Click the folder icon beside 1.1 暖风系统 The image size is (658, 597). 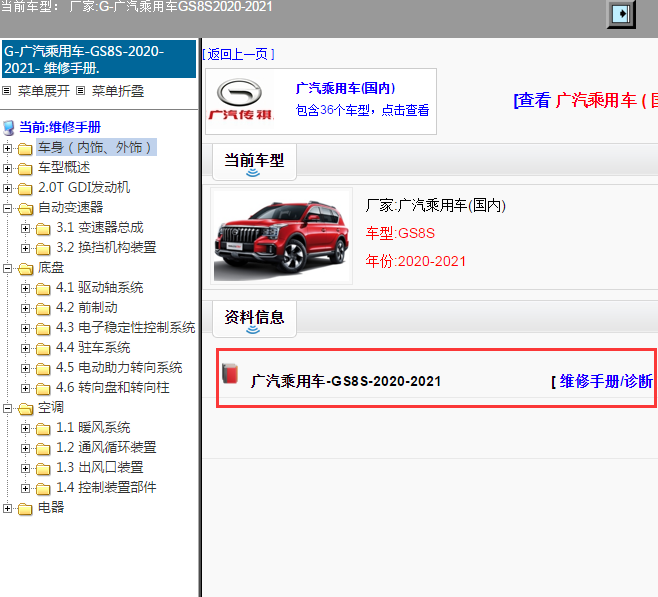click(43, 429)
